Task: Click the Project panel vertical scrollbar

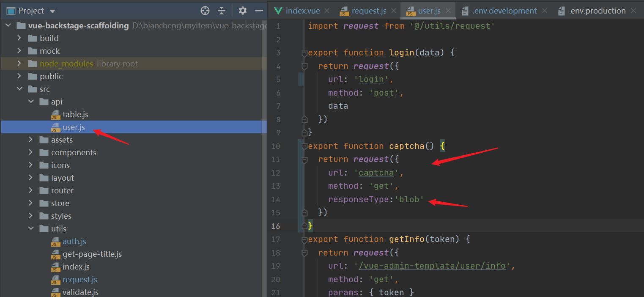Action: tap(264, 159)
